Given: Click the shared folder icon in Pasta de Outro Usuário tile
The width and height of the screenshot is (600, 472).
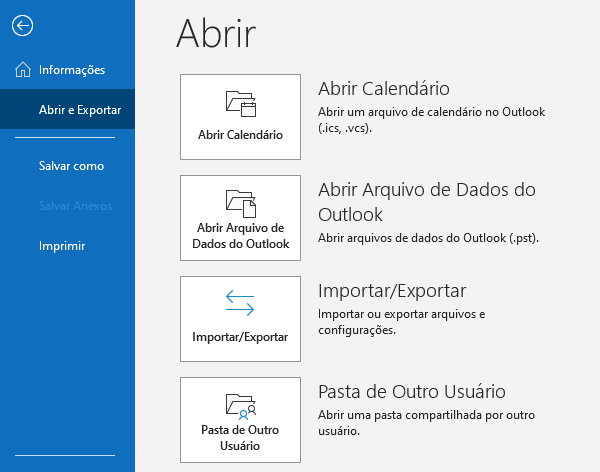Looking at the screenshot, I should click(x=241, y=407).
